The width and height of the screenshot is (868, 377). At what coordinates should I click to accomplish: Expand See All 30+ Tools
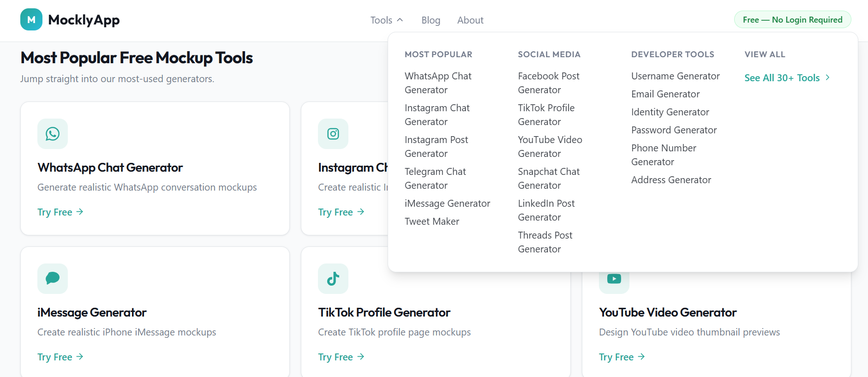pyautogui.click(x=781, y=78)
